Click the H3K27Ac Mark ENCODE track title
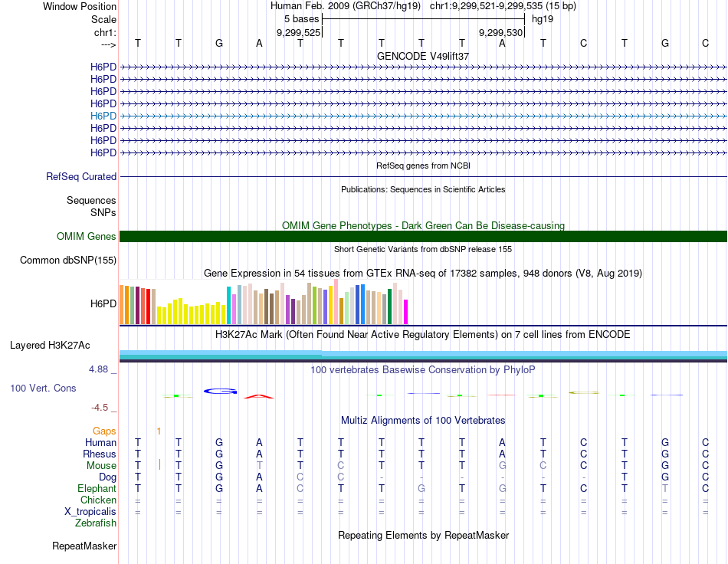The width and height of the screenshot is (728, 564). pos(423,335)
